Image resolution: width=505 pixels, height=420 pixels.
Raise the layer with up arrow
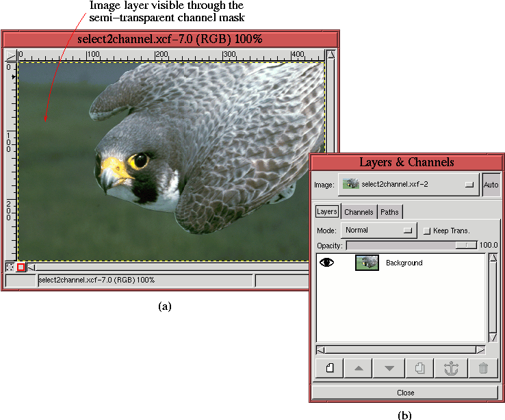359,368
